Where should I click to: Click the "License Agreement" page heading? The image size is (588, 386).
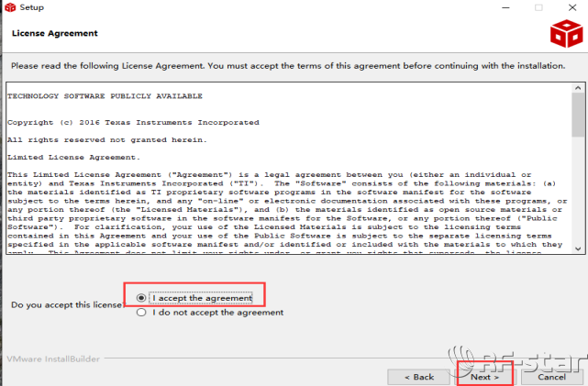pos(54,34)
